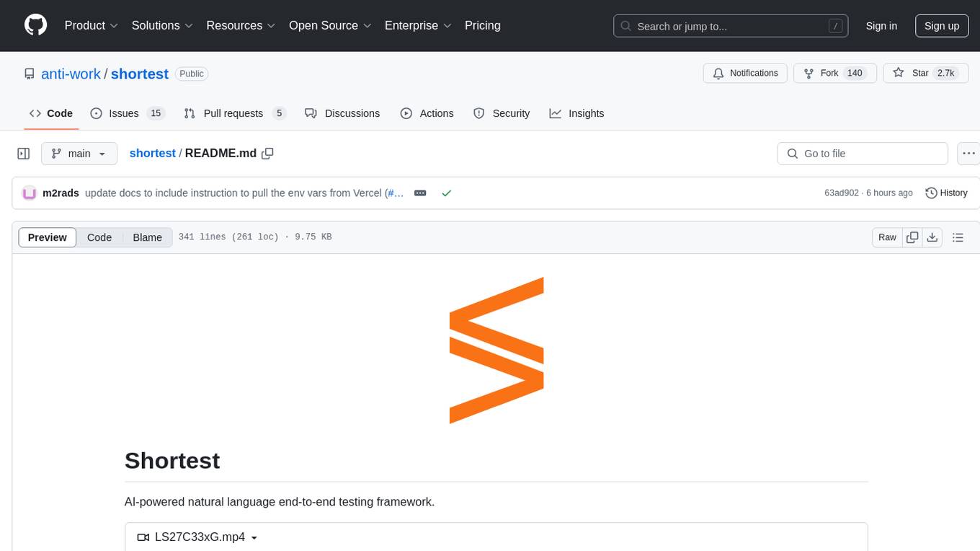Click the orange Shortest logo image
This screenshot has width=980, height=551.
496,350
